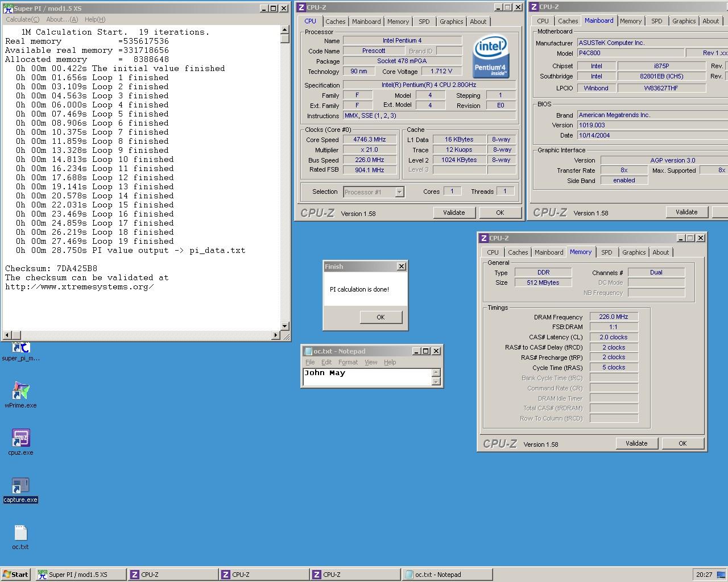This screenshot has width=728, height=582.
Task: Open the oc.txt desktop file icon
Action: tap(20, 537)
